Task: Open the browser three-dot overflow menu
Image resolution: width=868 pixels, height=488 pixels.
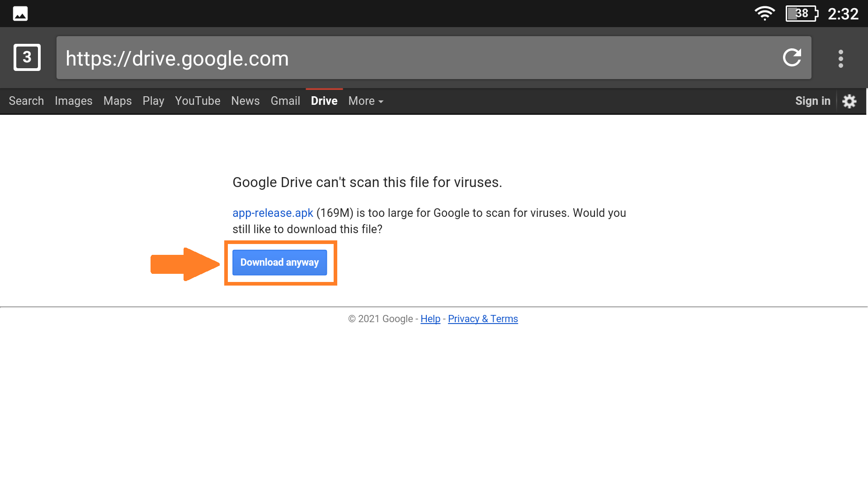Action: point(841,59)
